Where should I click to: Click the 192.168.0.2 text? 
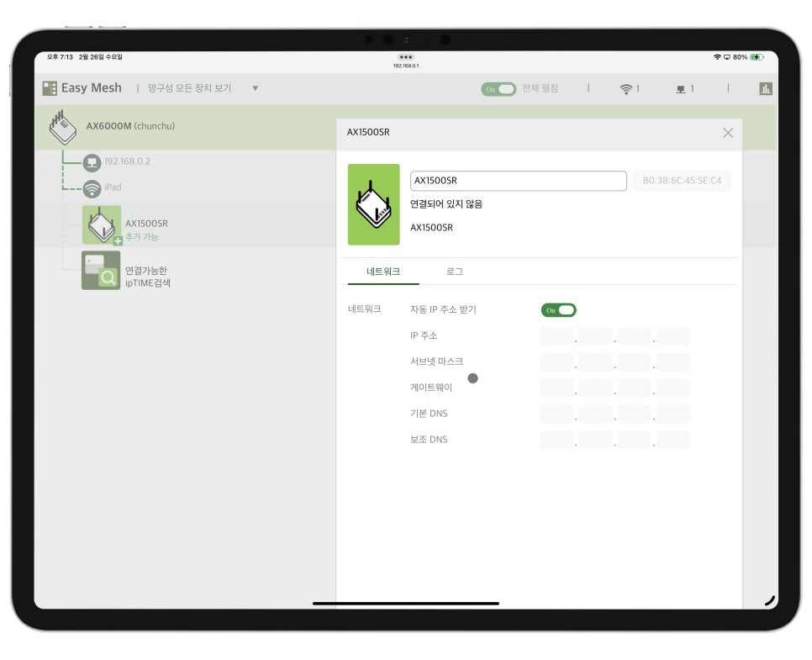127,161
